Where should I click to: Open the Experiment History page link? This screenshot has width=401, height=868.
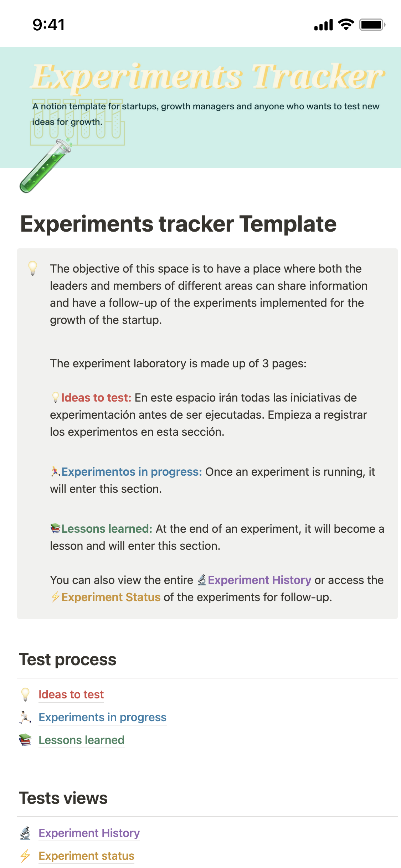click(89, 833)
